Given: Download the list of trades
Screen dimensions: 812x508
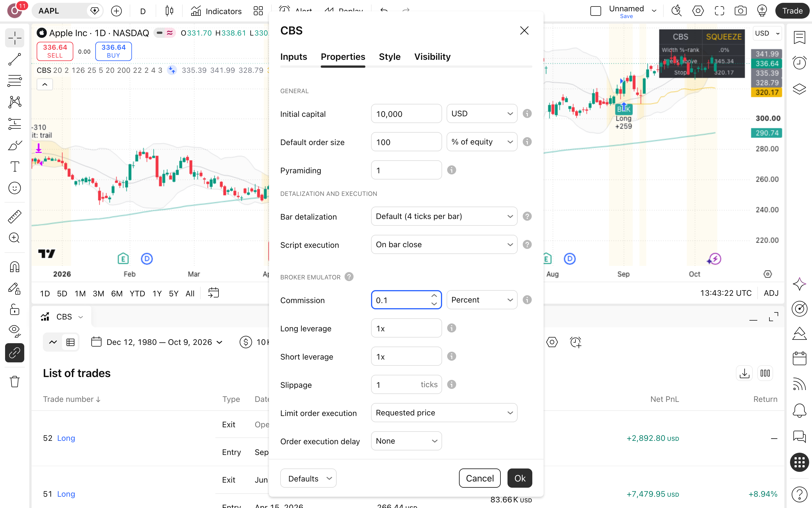Looking at the screenshot, I should [744, 373].
